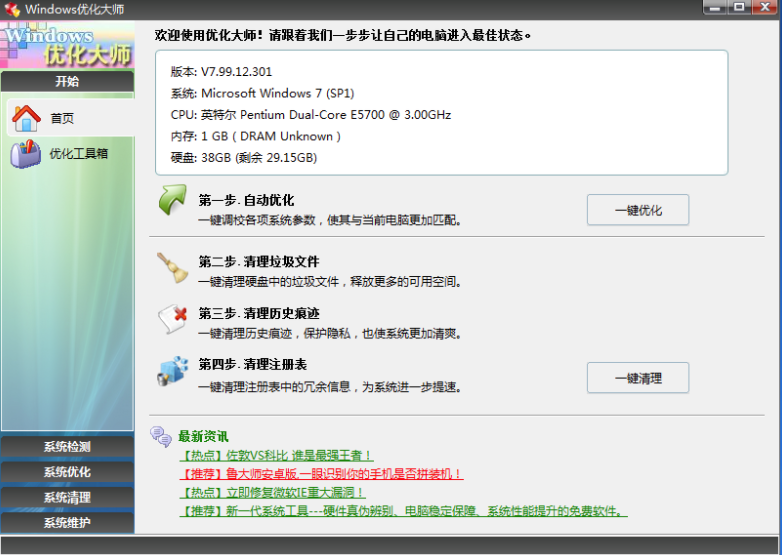Open the 鲁大师安卓版 red link
This screenshot has width=782, height=555.
(x=321, y=474)
